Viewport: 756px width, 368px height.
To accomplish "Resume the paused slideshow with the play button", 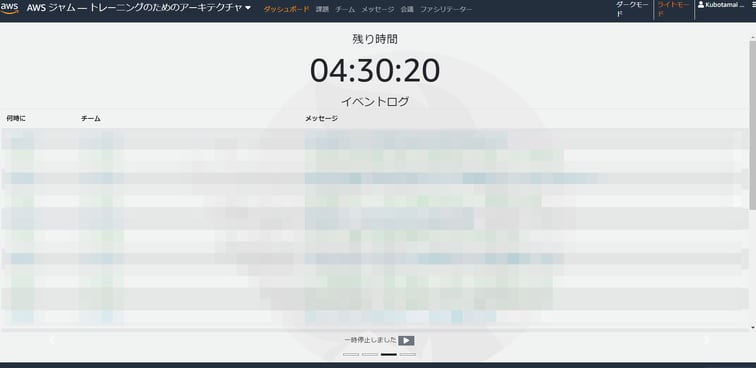I will pos(406,341).
